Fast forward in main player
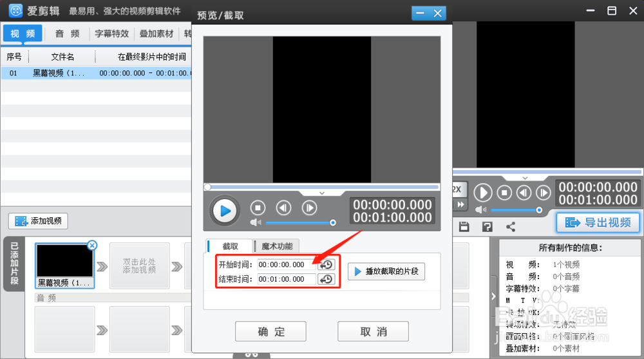The width and height of the screenshot is (644, 359). click(460, 204)
